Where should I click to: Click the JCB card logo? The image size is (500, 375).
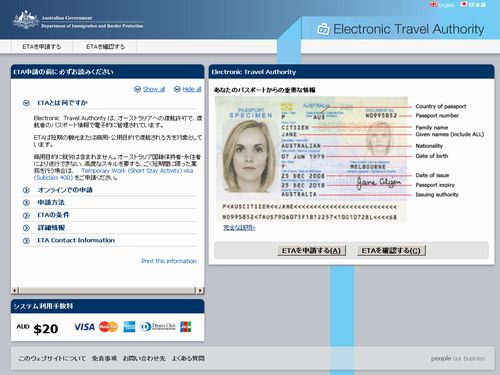186,327
